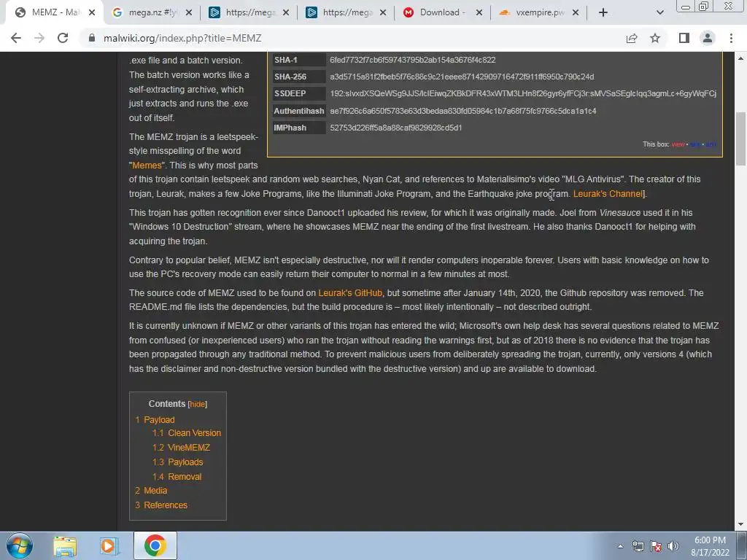Open Leurak's Channel link
747x560 pixels.
click(x=608, y=193)
